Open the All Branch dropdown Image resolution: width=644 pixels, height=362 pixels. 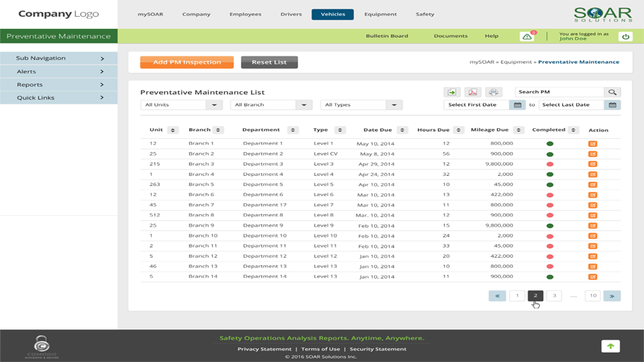(x=303, y=105)
